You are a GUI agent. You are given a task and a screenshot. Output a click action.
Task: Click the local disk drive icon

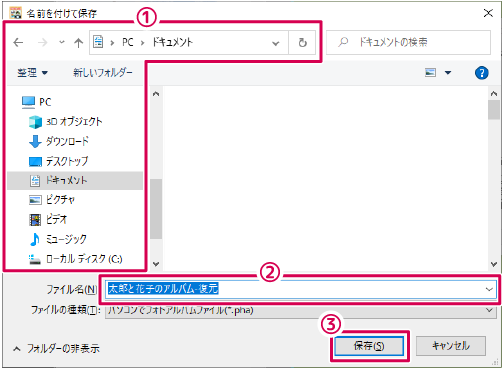click(35, 259)
